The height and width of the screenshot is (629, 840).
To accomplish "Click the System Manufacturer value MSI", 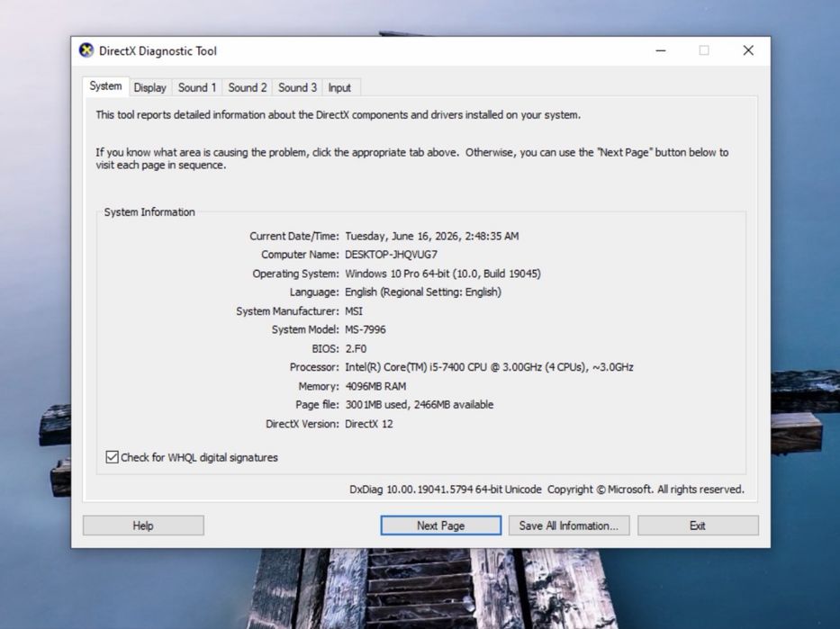I will (354, 311).
